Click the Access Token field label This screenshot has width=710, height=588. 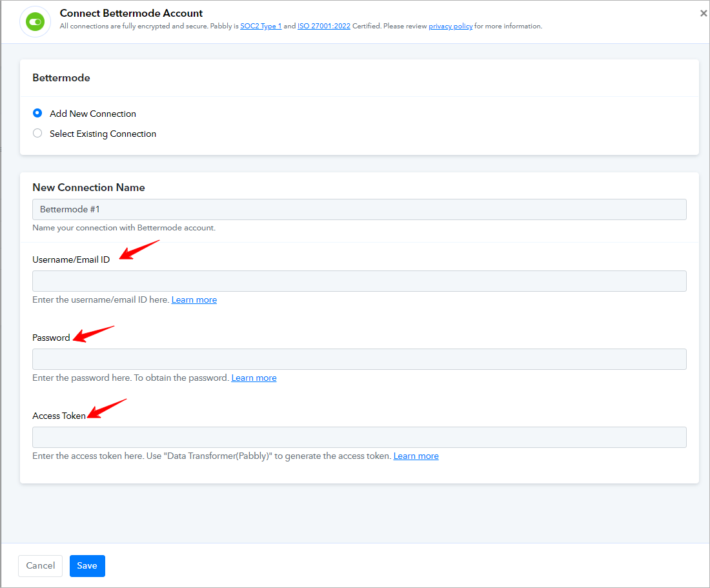coord(59,416)
